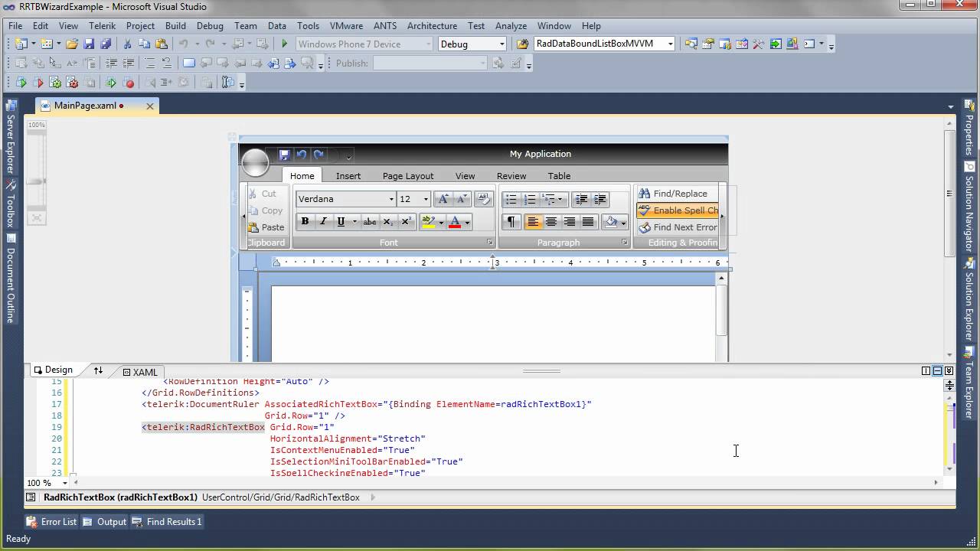980x551 pixels.
Task: Open the Debug menu
Action: pyautogui.click(x=210, y=25)
